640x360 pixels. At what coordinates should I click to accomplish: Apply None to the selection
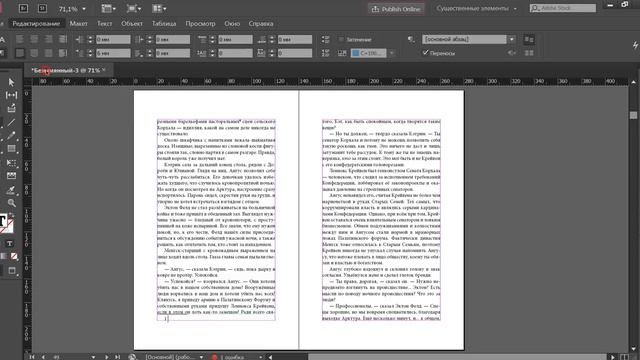(14, 256)
